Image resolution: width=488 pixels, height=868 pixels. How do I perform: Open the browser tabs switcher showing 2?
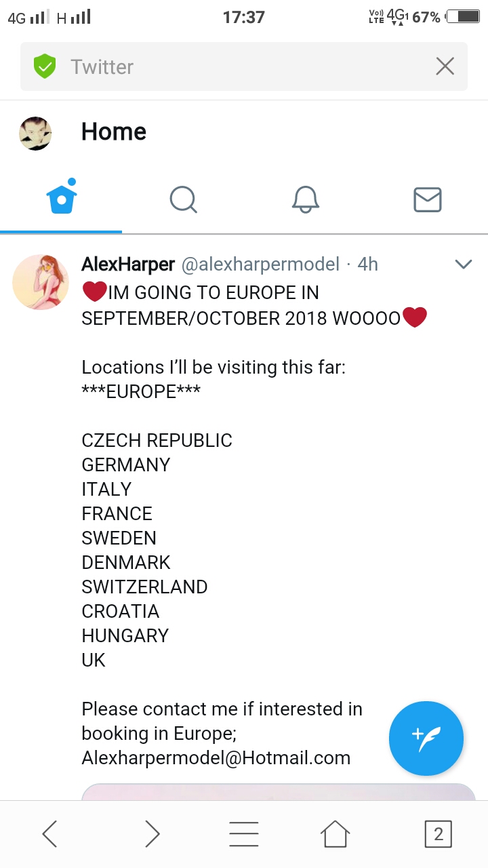tap(438, 834)
